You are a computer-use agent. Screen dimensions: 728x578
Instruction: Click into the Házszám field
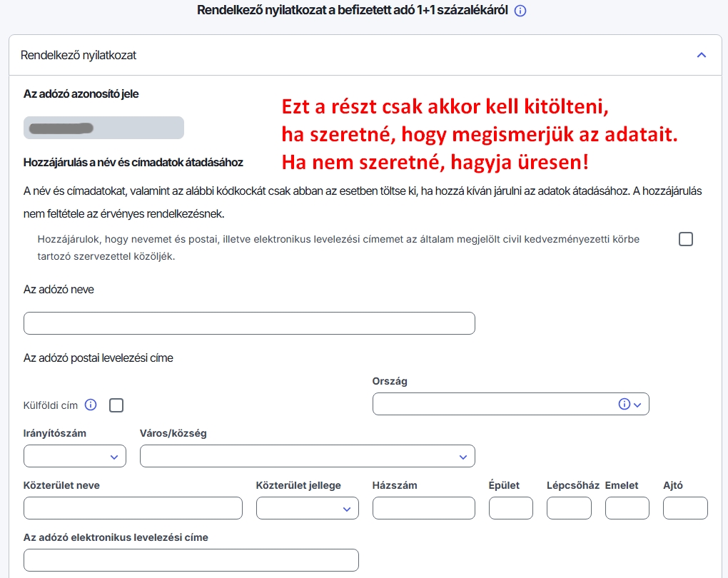423,508
